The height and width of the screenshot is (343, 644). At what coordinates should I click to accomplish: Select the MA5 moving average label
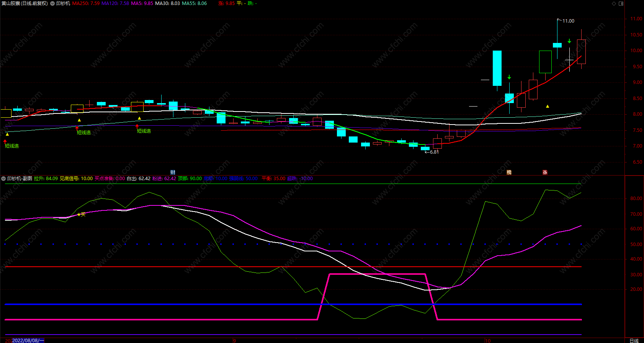pyautogui.click(x=142, y=3)
